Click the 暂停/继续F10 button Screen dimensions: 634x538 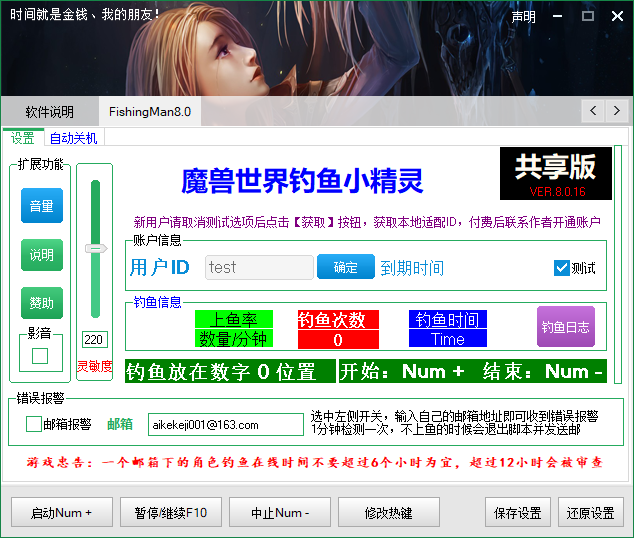click(x=171, y=512)
